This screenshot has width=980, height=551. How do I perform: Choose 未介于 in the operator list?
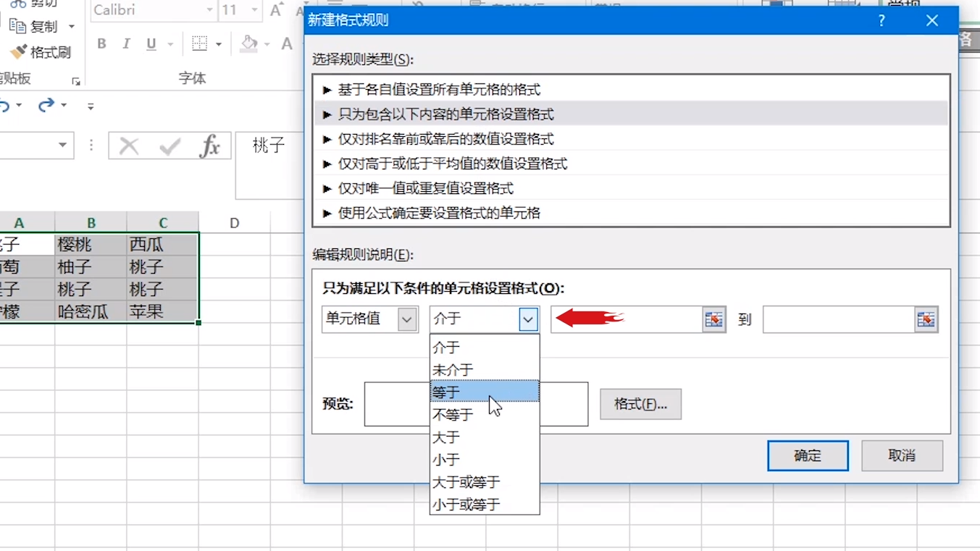pyautogui.click(x=485, y=369)
